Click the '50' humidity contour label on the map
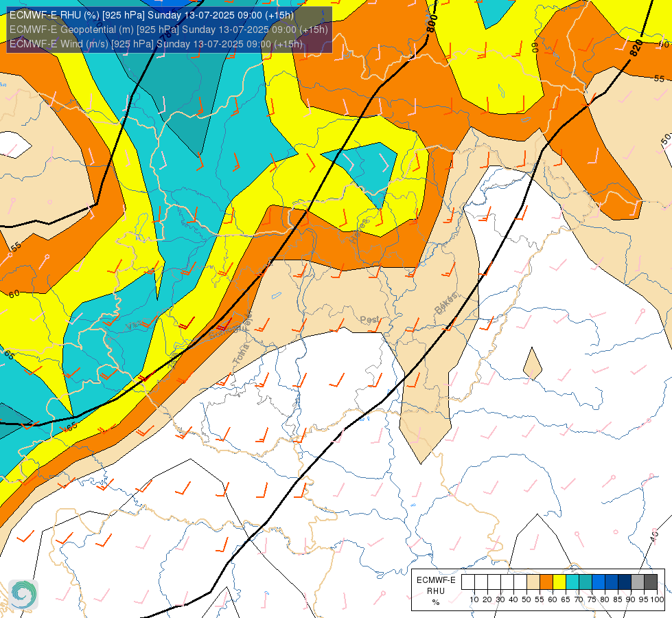 point(666,139)
